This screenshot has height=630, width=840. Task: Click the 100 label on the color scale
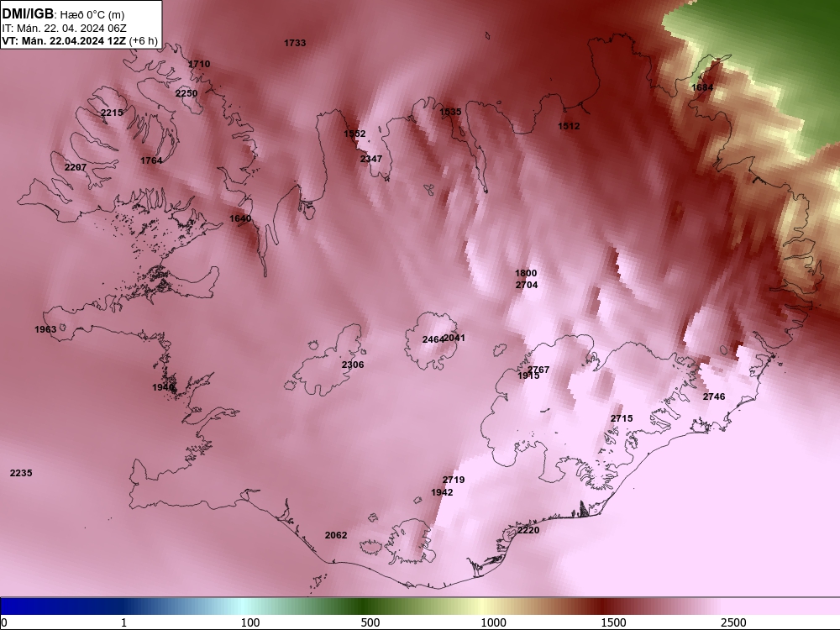coord(250,622)
